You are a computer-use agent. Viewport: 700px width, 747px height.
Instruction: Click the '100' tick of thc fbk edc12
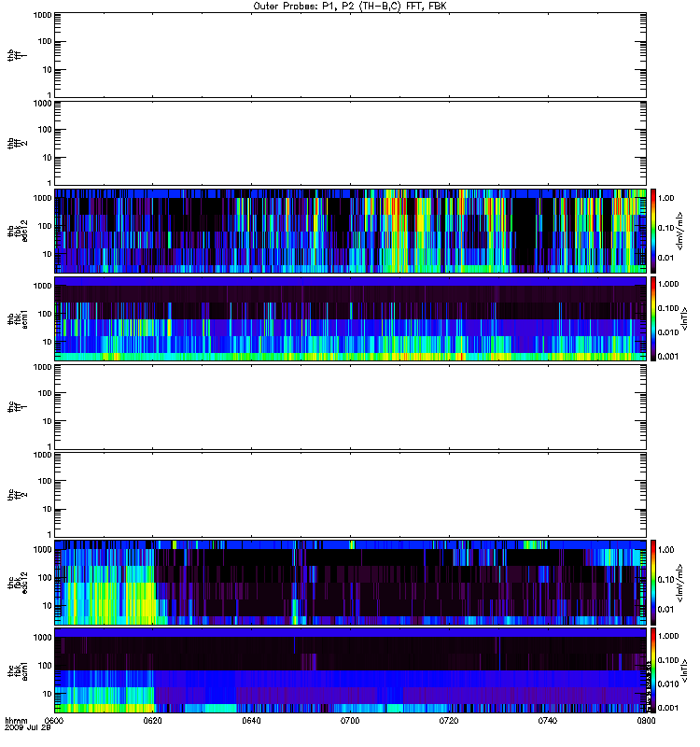[45, 577]
